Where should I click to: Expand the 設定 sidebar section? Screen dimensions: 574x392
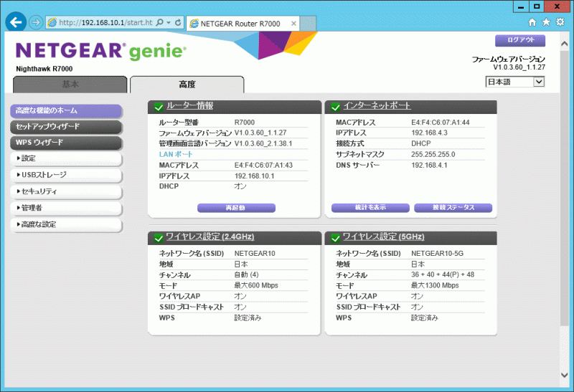pos(66,158)
